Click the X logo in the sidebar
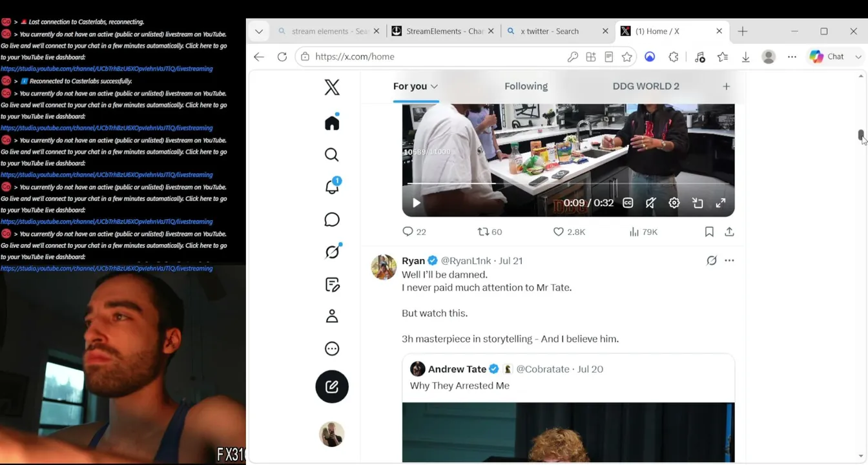This screenshot has height=465, width=868. point(332,87)
